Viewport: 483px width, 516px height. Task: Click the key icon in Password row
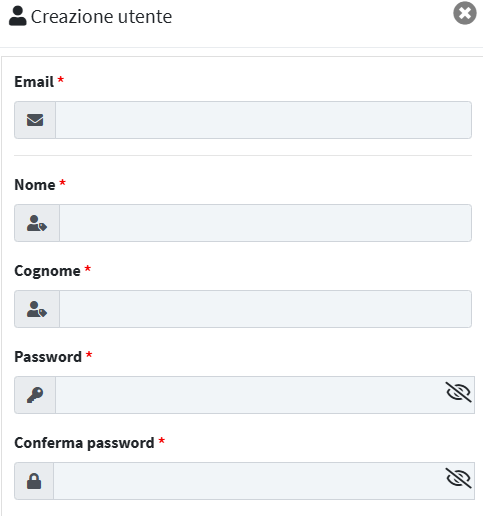coord(35,395)
